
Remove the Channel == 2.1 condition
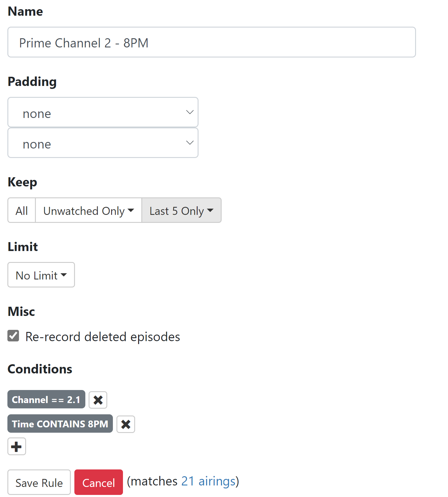98,400
